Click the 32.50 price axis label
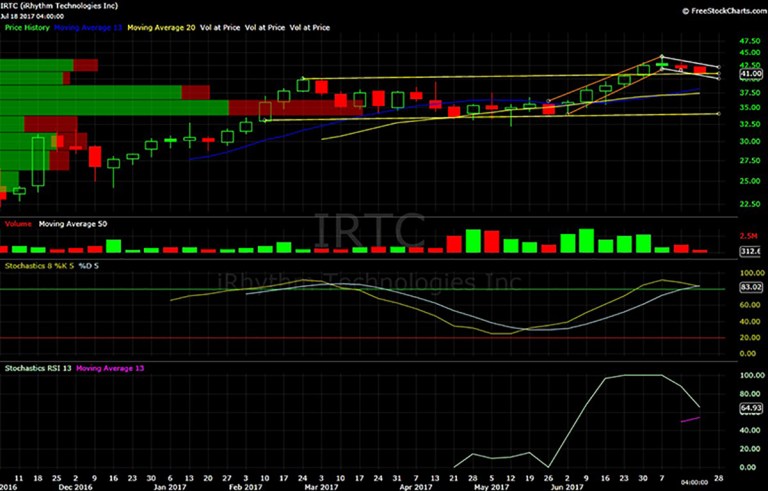 (x=750, y=124)
